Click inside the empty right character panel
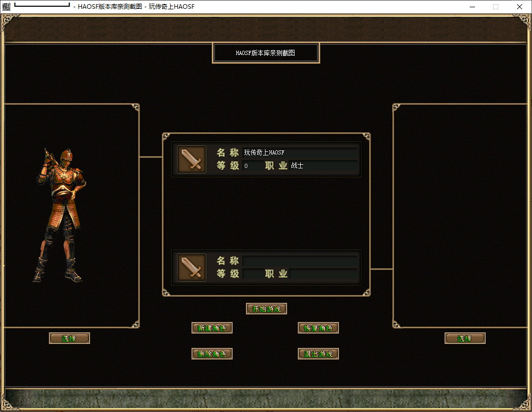This screenshot has height=412, width=532. (x=460, y=215)
